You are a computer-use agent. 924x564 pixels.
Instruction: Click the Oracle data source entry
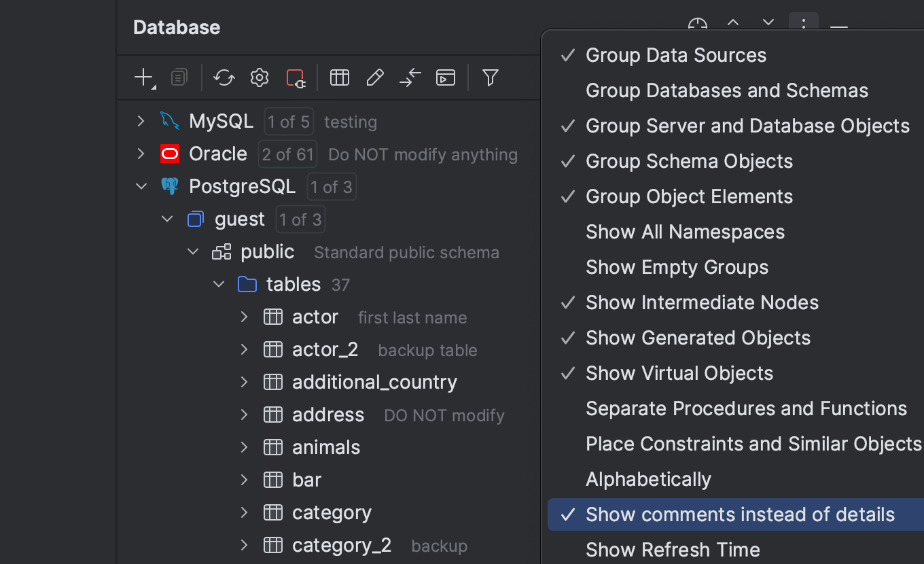(217, 154)
